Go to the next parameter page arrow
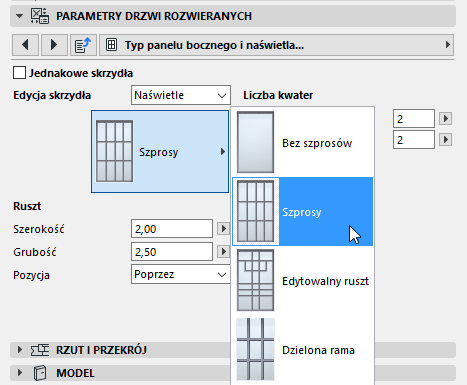Viewport: 467px width, 385px height. (x=54, y=45)
